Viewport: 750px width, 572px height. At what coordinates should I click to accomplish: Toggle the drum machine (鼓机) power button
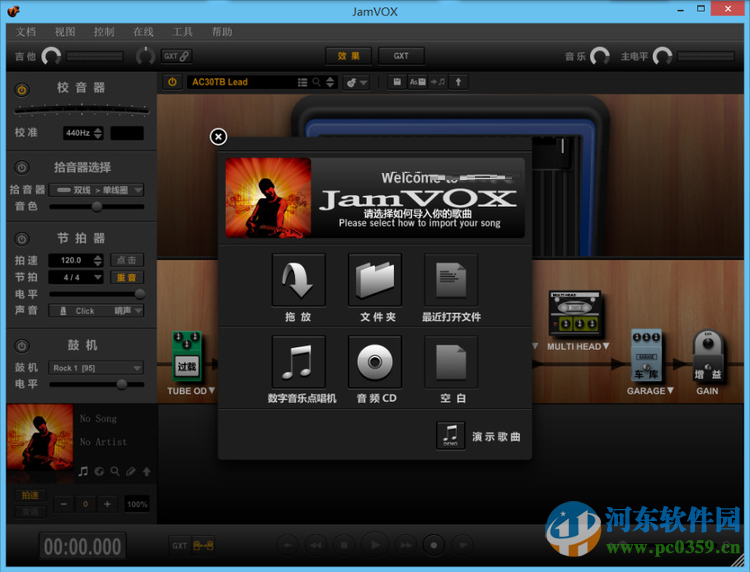coord(22,346)
